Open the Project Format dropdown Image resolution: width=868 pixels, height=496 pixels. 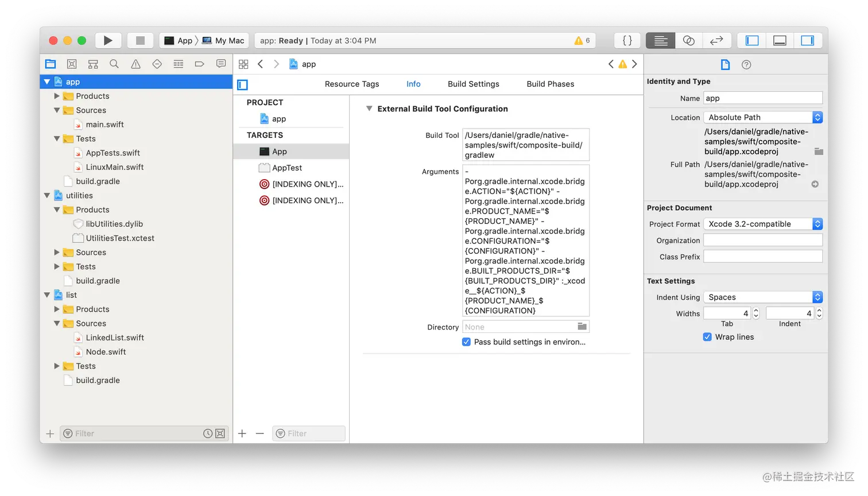click(x=763, y=224)
